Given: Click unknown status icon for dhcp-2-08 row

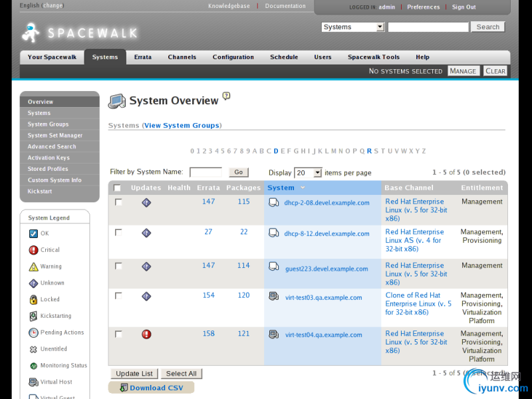Looking at the screenshot, I should pyautogui.click(x=146, y=203).
